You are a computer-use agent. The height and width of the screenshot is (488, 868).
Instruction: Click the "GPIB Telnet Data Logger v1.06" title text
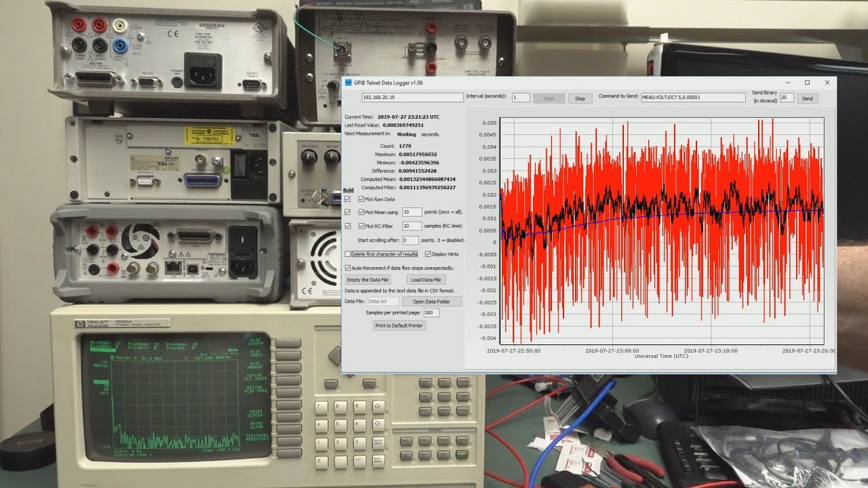(388, 83)
